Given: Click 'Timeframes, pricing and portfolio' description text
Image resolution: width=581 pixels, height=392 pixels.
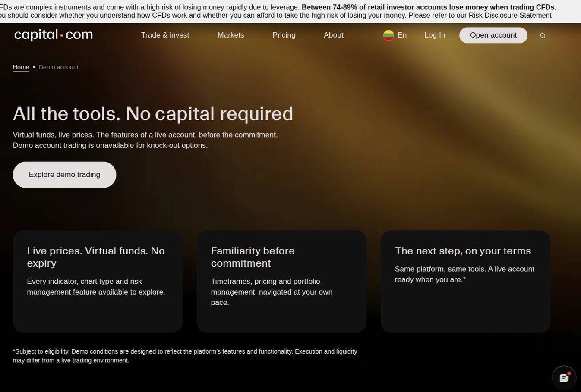Looking at the screenshot, I should pos(272,292).
